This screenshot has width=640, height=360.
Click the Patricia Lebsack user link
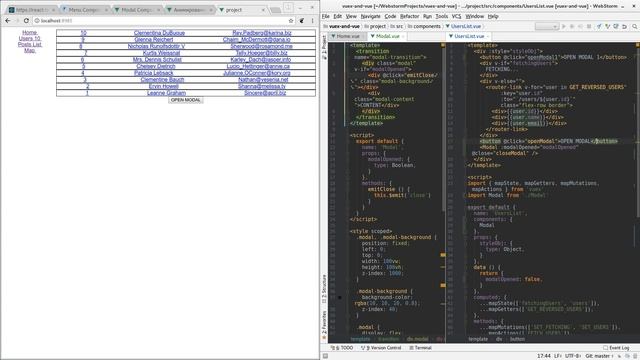pyautogui.click(x=153, y=73)
